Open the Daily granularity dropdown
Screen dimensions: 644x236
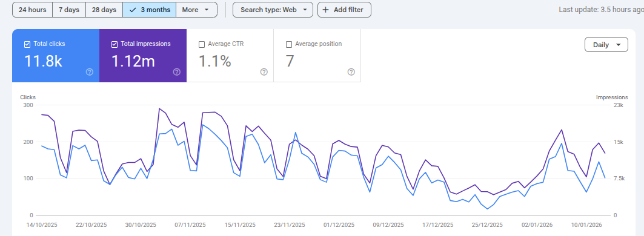tap(606, 45)
